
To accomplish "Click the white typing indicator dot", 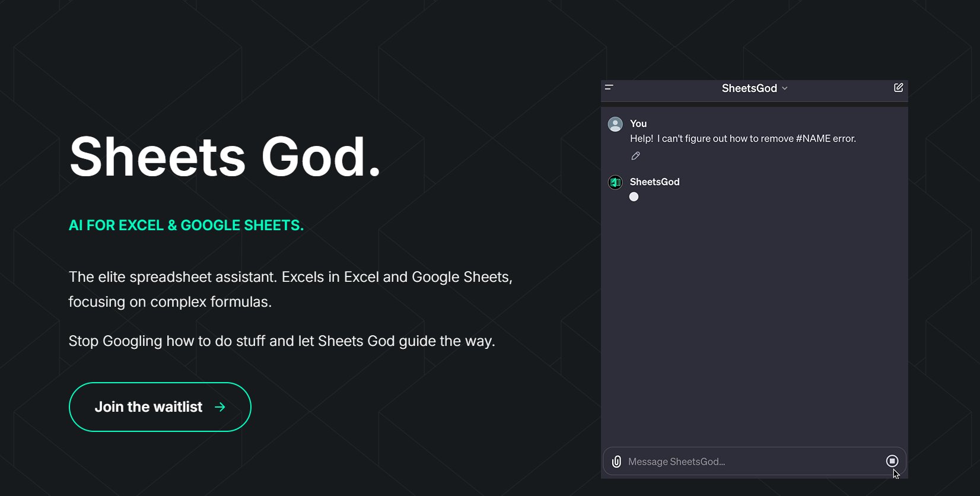I will [634, 197].
